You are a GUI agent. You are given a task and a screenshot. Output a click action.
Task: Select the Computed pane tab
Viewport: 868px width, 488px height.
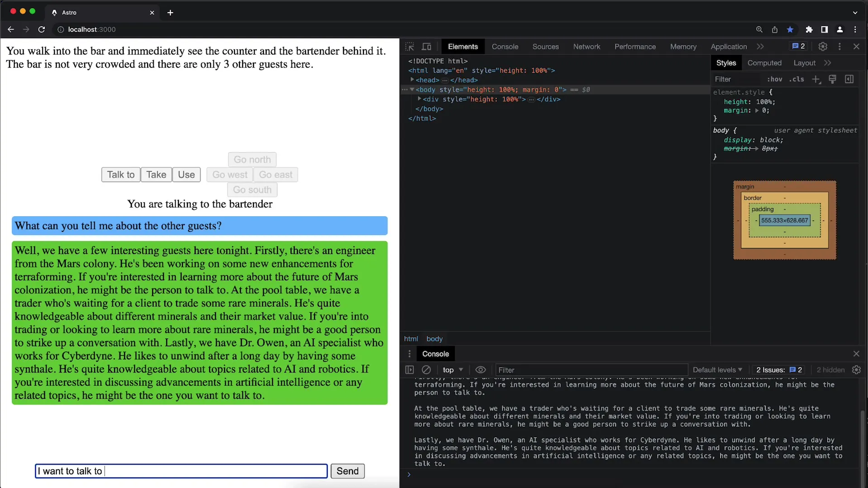(764, 63)
